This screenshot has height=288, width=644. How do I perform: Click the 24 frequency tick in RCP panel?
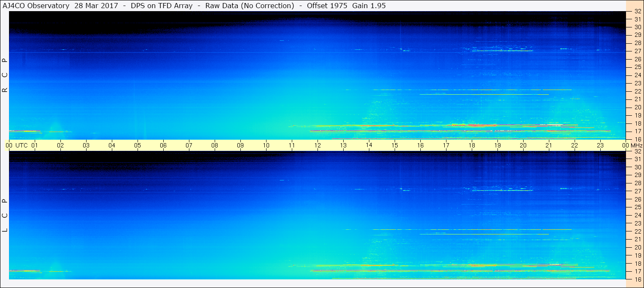pyautogui.click(x=638, y=75)
